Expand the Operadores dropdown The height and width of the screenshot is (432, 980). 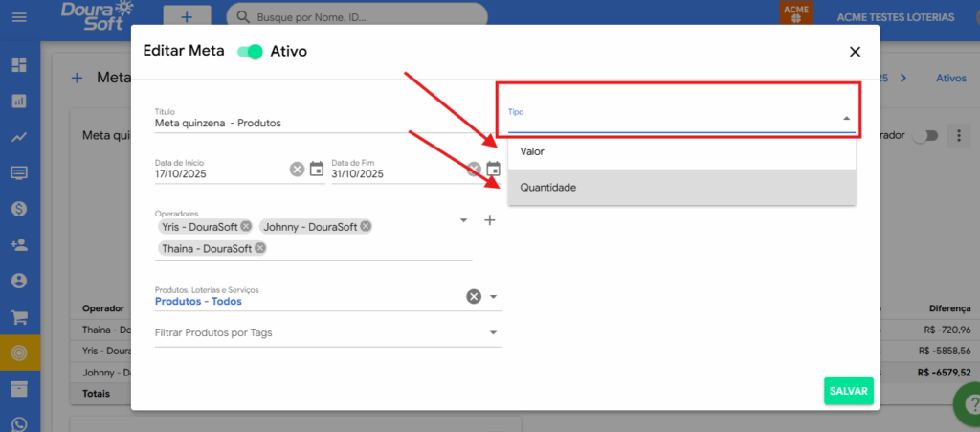pos(464,220)
